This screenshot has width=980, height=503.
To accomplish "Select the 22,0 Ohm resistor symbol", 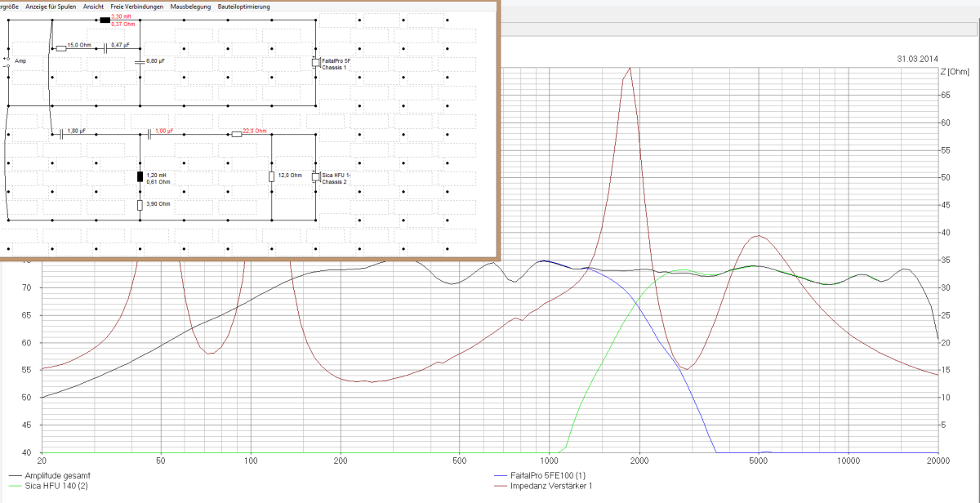I will 237,135.
